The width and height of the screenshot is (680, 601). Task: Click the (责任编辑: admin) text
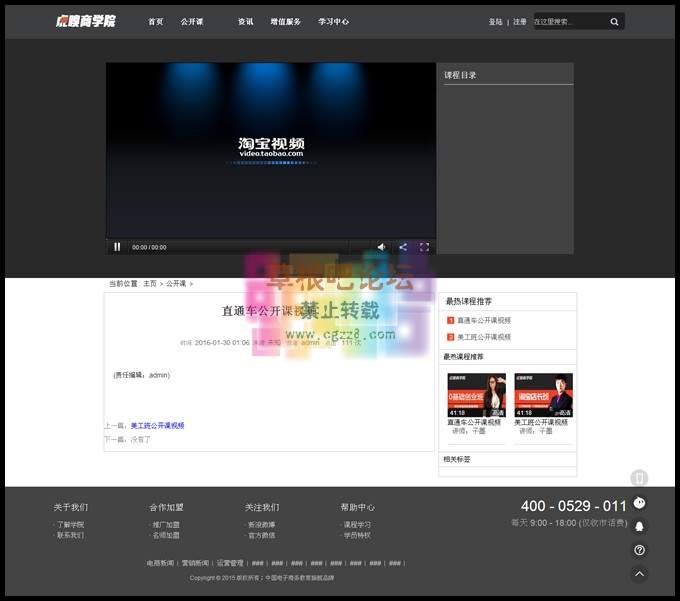point(142,375)
